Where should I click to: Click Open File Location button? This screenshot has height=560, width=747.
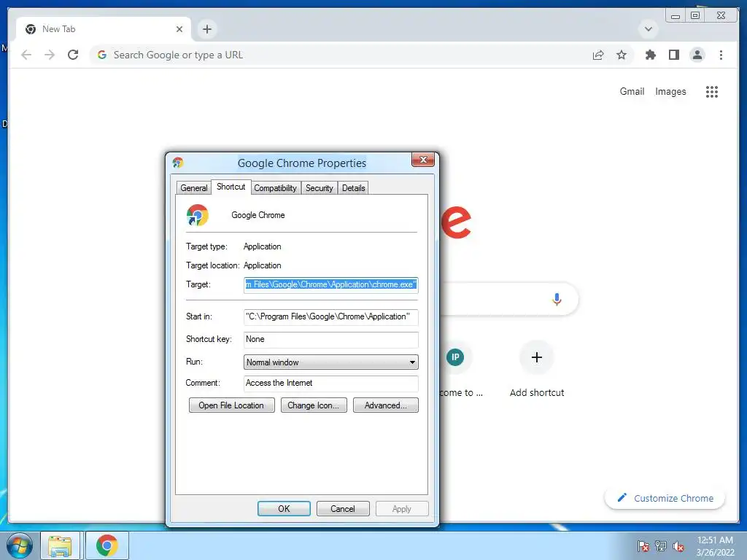coord(231,405)
